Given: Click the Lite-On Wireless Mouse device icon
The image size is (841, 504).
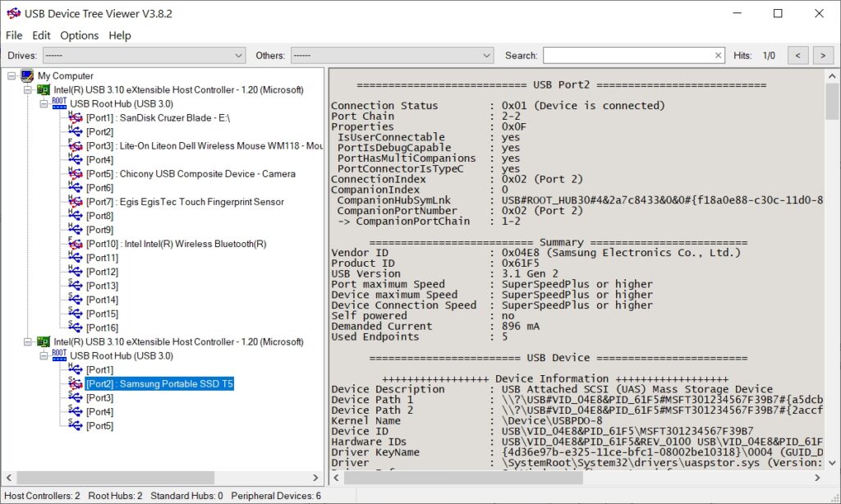Looking at the screenshot, I should click(x=74, y=145).
